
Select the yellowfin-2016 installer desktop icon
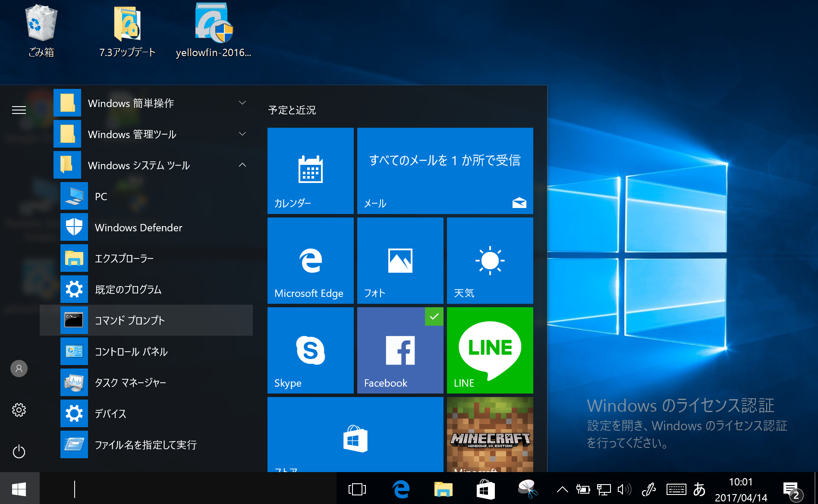(213, 31)
